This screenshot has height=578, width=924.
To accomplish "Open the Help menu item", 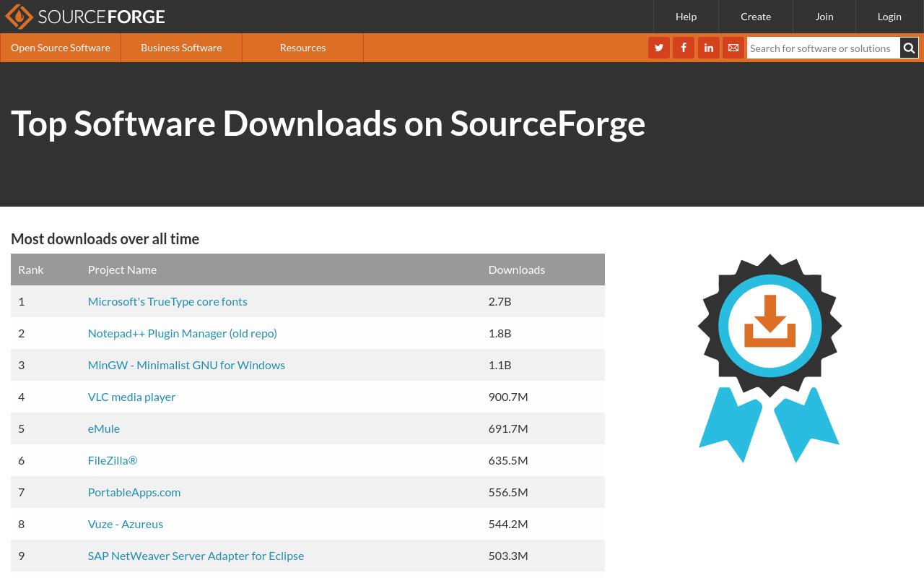I will (686, 17).
